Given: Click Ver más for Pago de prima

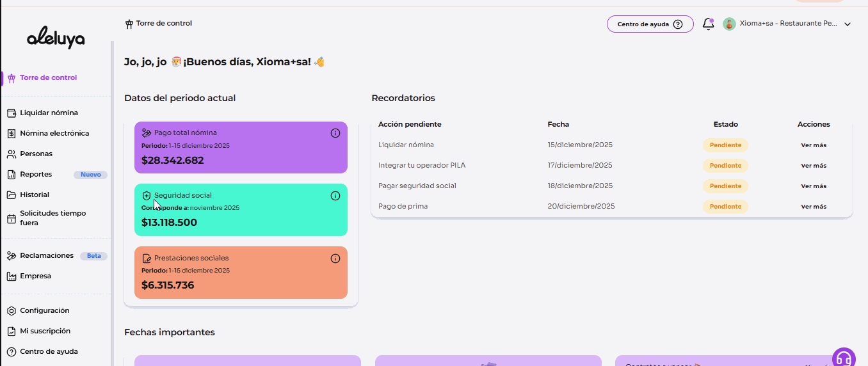Looking at the screenshot, I should 814,207.
